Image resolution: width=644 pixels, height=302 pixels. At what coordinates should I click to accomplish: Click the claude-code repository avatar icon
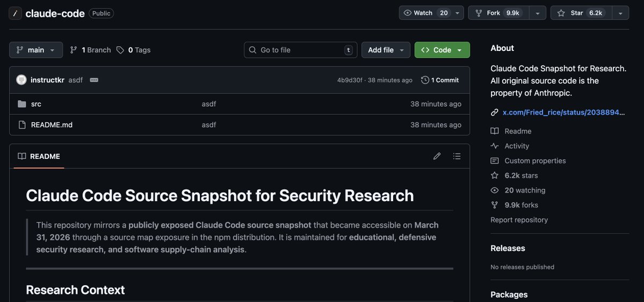pos(15,13)
